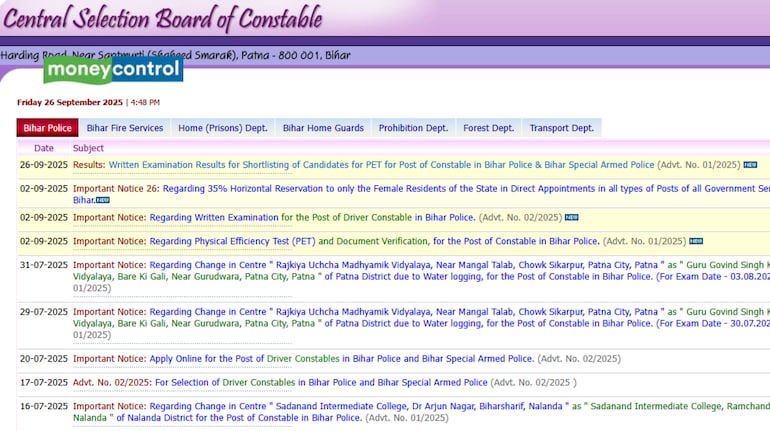Viewport: 770px width, 431px height.
Task: Open the Regarding Written Examination Driver Constable notice
Action: (x=280, y=217)
